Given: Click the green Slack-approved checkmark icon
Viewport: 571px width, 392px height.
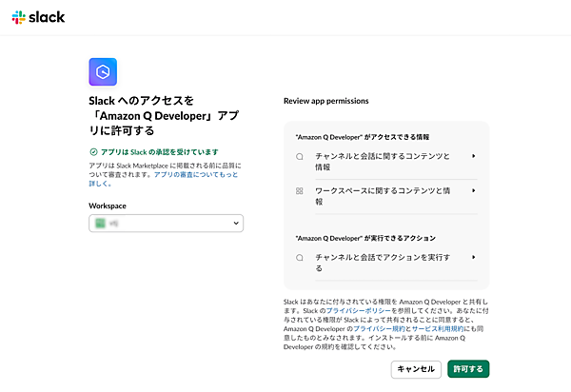Looking at the screenshot, I should 92,151.
